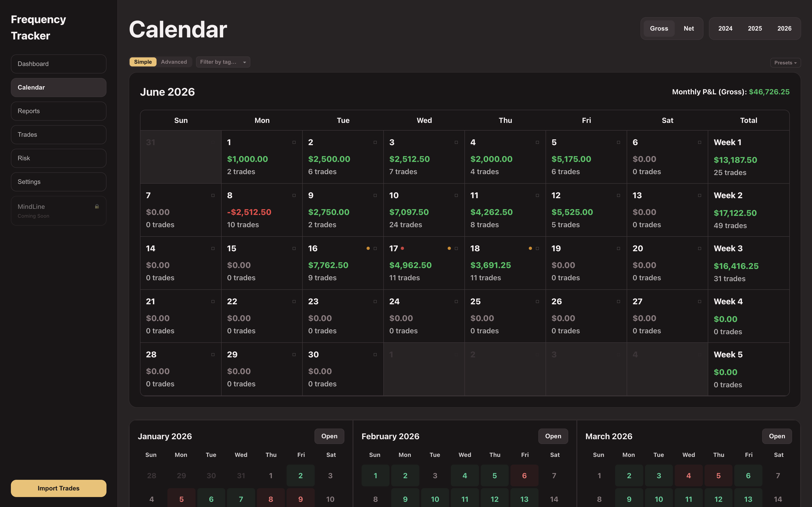Click the small square icon on June 15
The width and height of the screenshot is (812, 507).
point(294,249)
